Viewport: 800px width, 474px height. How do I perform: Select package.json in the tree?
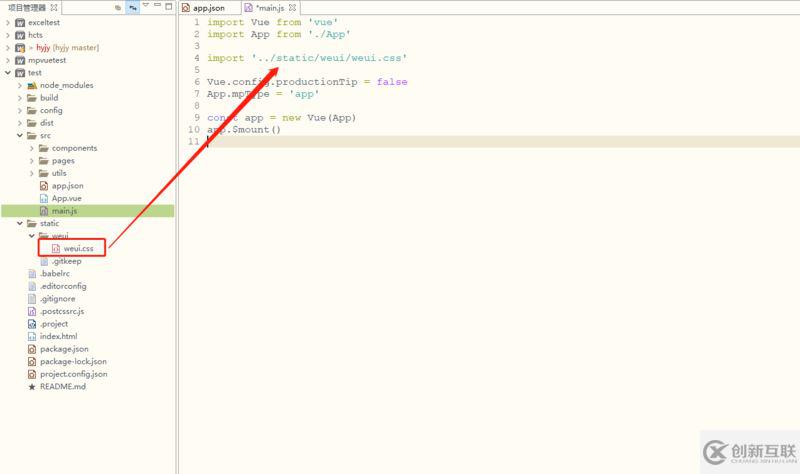64,349
